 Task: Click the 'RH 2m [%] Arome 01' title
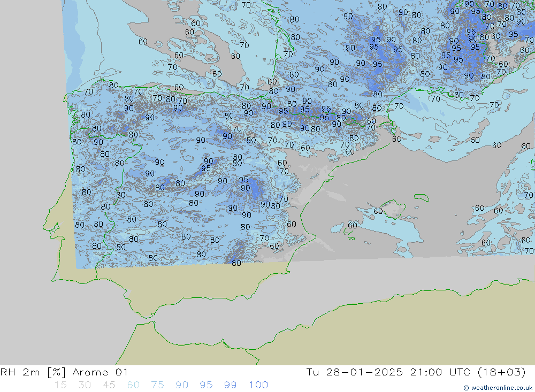click(64, 372)
